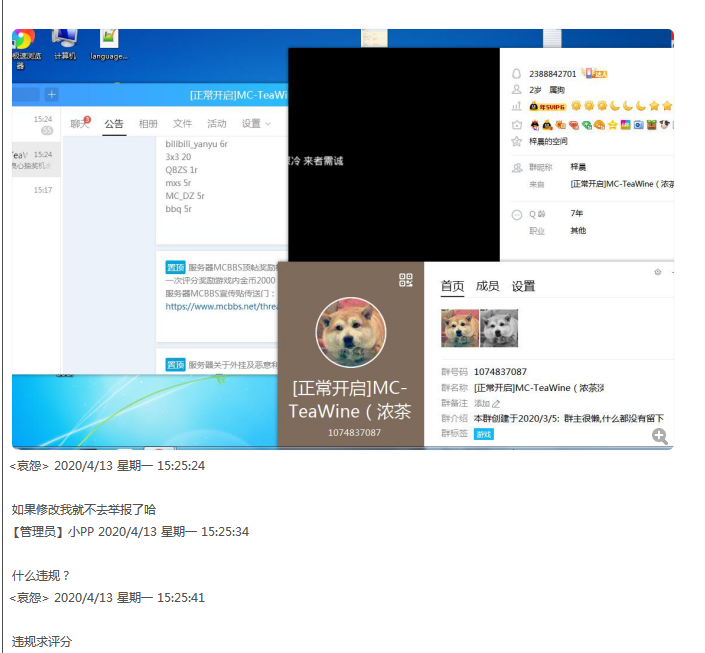Click the person icon beside age
The image size is (705, 653).
(517, 89)
